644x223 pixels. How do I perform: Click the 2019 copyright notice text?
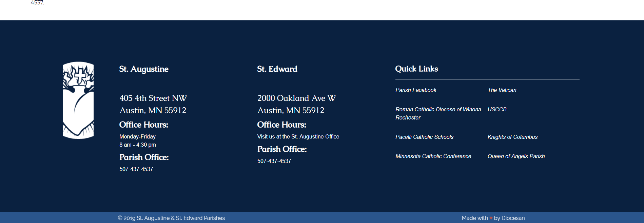pos(171,218)
